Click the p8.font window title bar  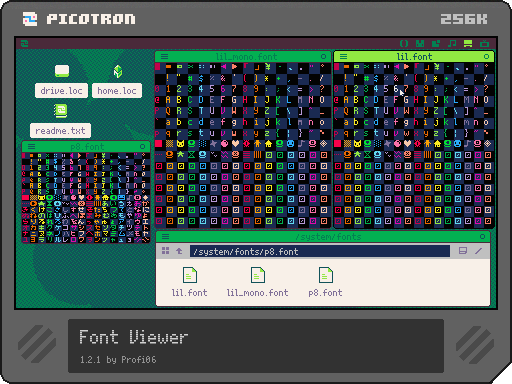[x=86, y=146]
